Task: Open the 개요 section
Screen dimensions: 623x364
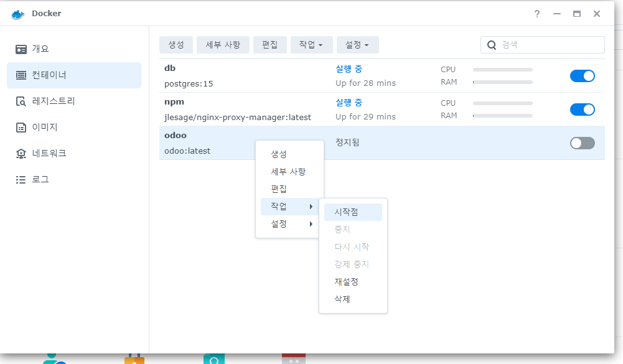Action: [x=74, y=49]
